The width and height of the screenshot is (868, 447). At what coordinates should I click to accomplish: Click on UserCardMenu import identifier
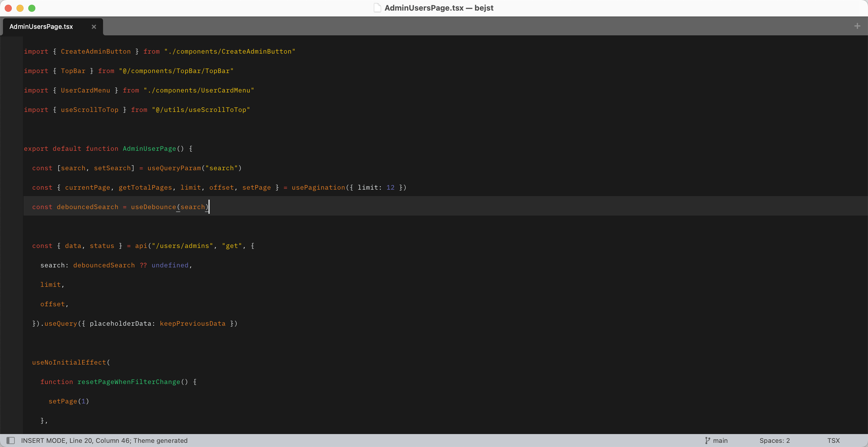pos(85,90)
